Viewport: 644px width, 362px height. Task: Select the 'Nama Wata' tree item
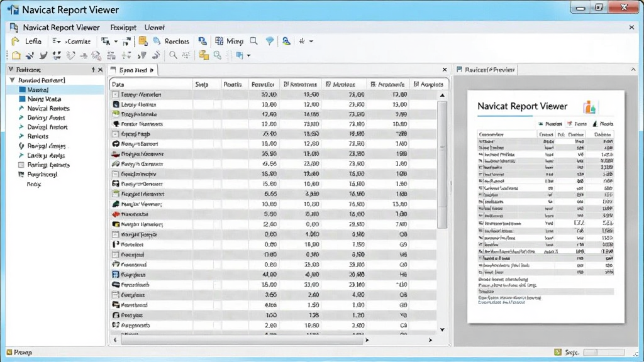(44, 99)
